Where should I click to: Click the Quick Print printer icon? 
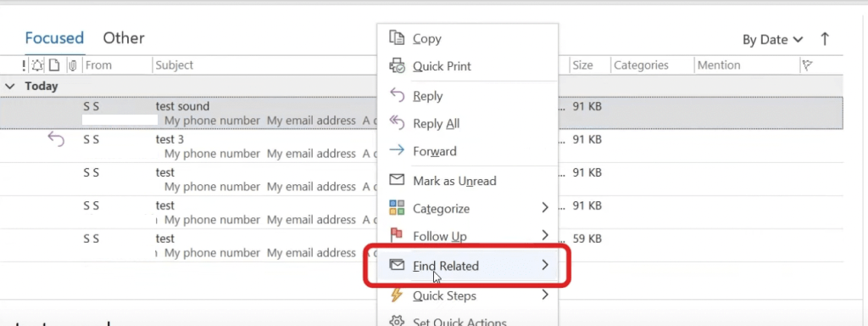coord(397,65)
